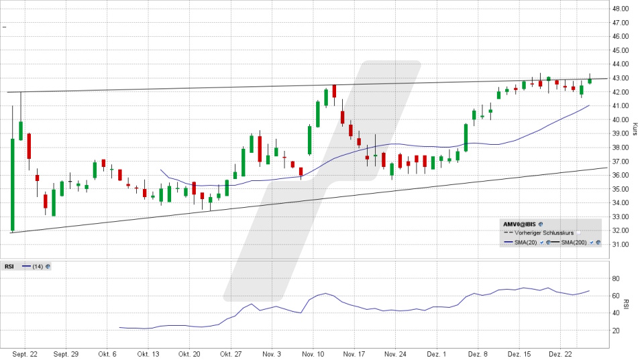Image resolution: width=644 pixels, height=362 pixels.
Task: Click the SMA(200) legend label
Action: coord(574,243)
